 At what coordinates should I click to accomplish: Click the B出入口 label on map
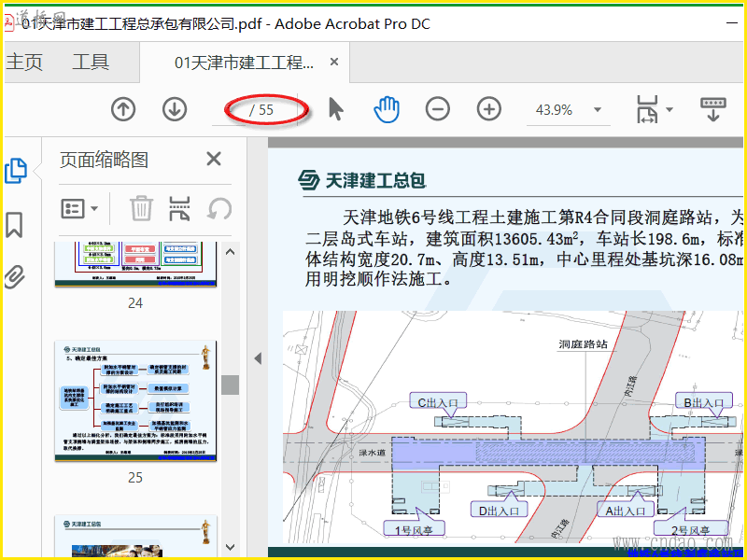click(x=704, y=403)
